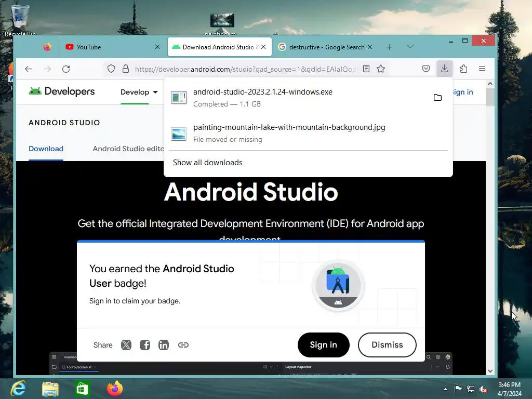This screenshot has width=532, height=399.
Task: Open the Firefox hamburger menu
Action: tap(482, 69)
